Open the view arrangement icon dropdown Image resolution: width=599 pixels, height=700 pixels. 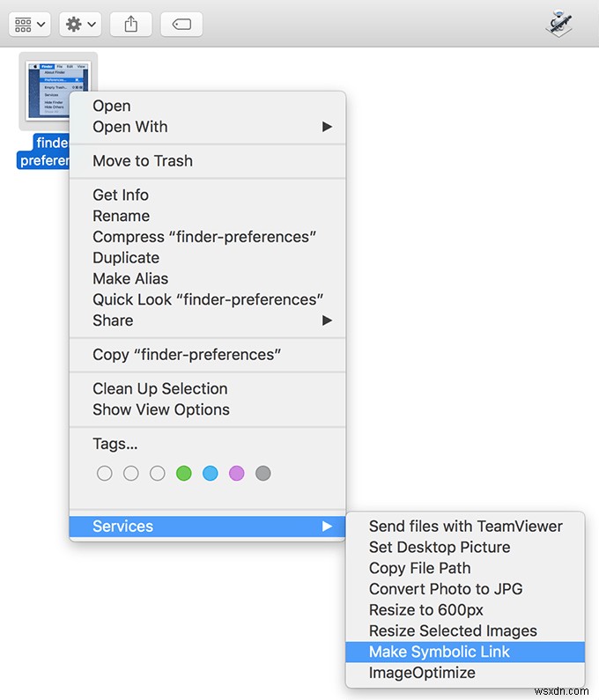29,24
